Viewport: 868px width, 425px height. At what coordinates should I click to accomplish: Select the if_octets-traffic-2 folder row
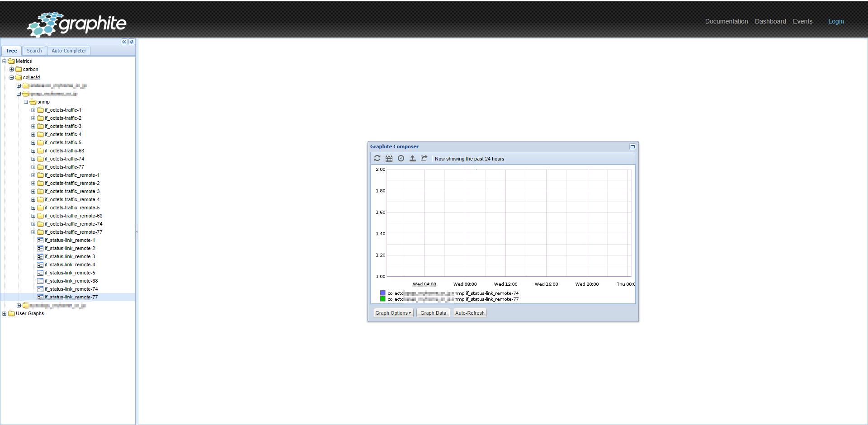68,118
